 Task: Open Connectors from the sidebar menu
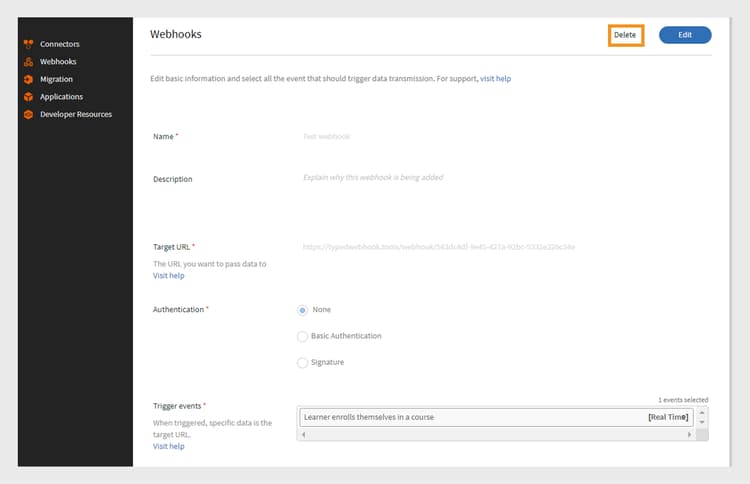(59, 44)
